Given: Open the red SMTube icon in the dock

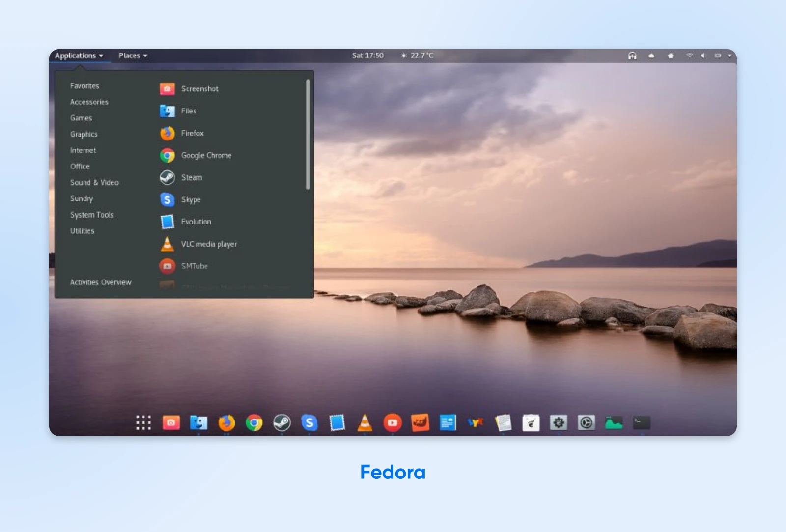Looking at the screenshot, I should coord(393,422).
